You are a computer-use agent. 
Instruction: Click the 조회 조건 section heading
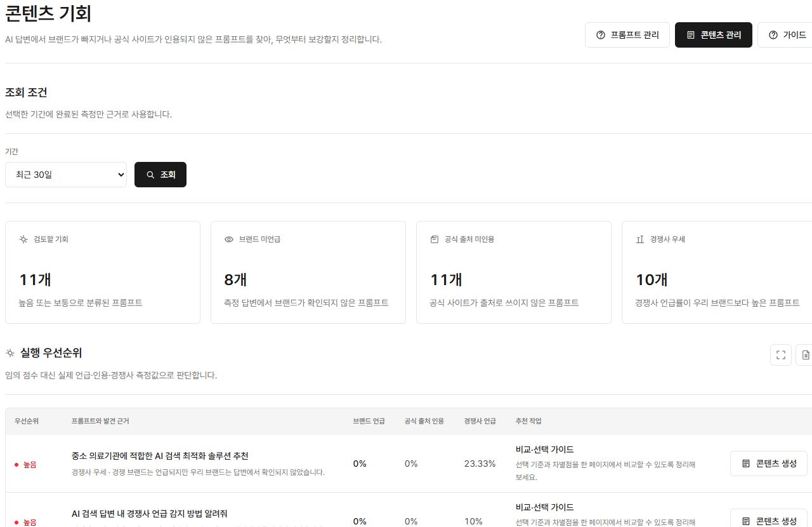coord(26,92)
